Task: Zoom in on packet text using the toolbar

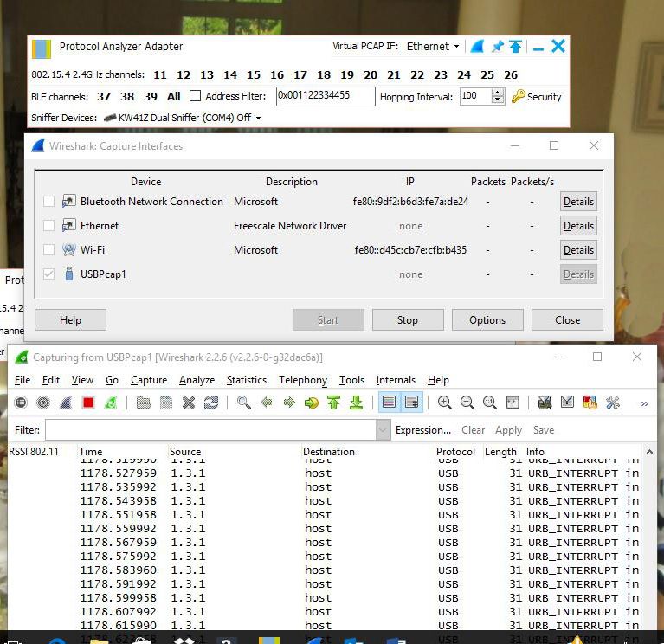Action: 444,402
